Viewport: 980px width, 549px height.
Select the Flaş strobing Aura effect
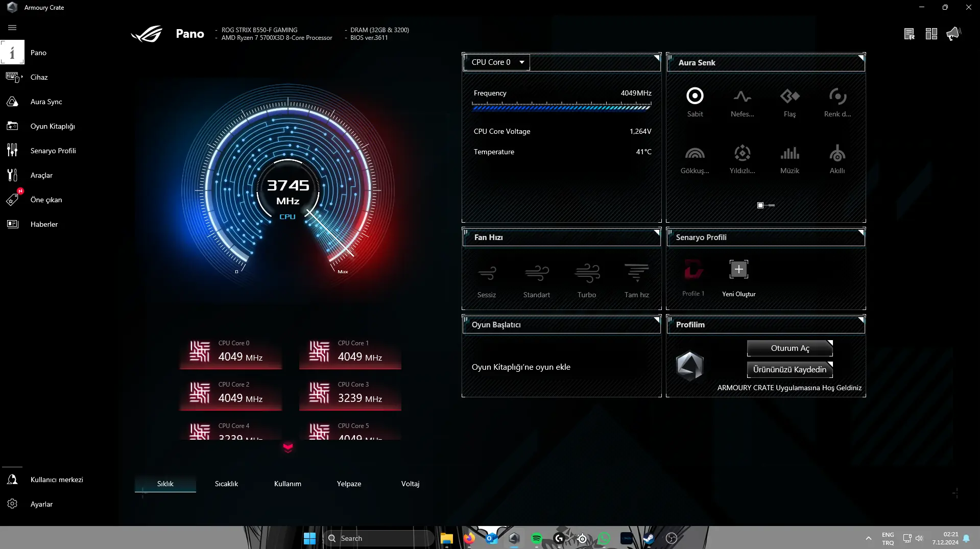coord(790,102)
